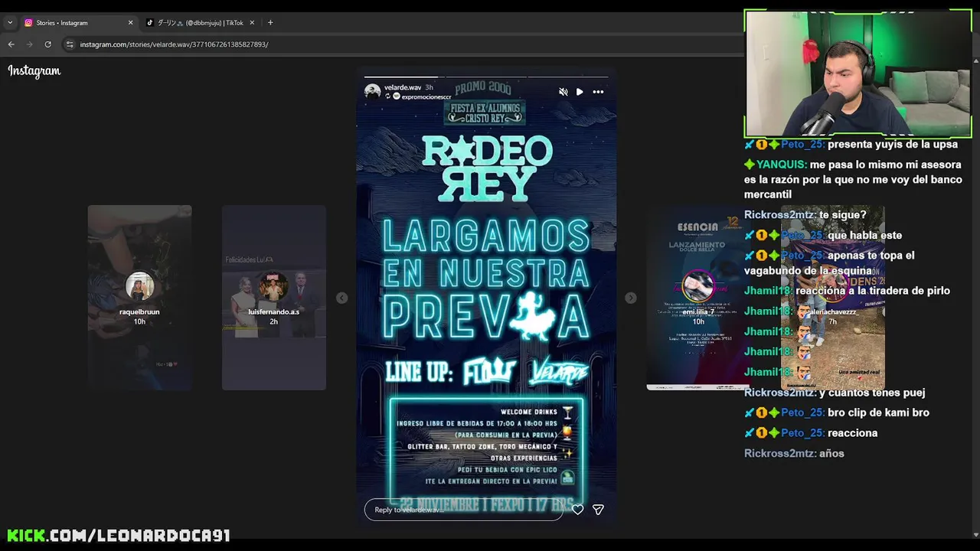Reload the Instagram page
980x551 pixels.
[x=48, y=44]
